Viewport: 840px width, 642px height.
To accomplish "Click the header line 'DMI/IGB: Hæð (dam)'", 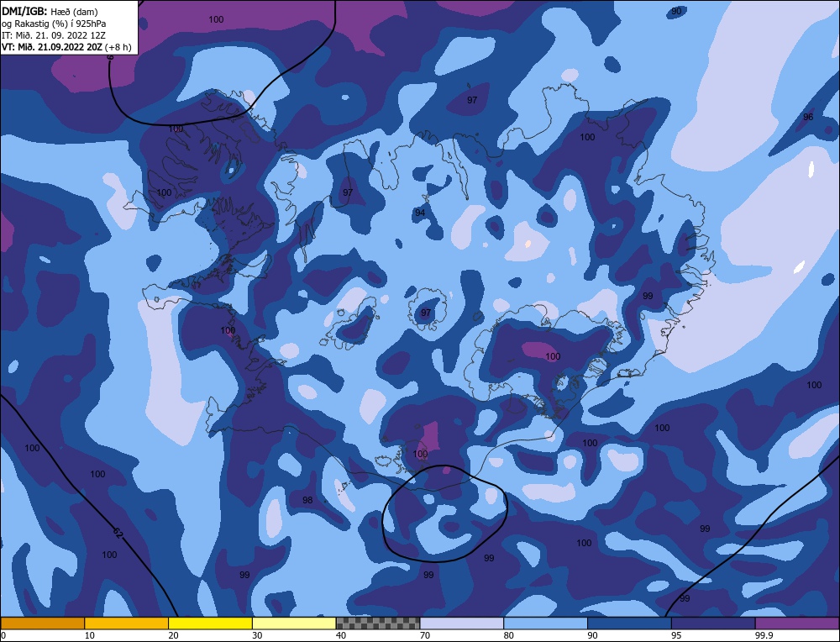I will coord(50,11).
